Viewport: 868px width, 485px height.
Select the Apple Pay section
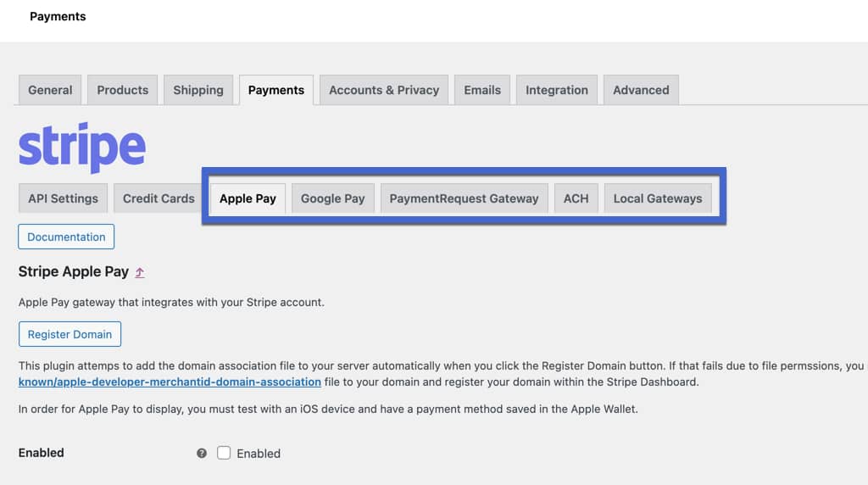(248, 198)
